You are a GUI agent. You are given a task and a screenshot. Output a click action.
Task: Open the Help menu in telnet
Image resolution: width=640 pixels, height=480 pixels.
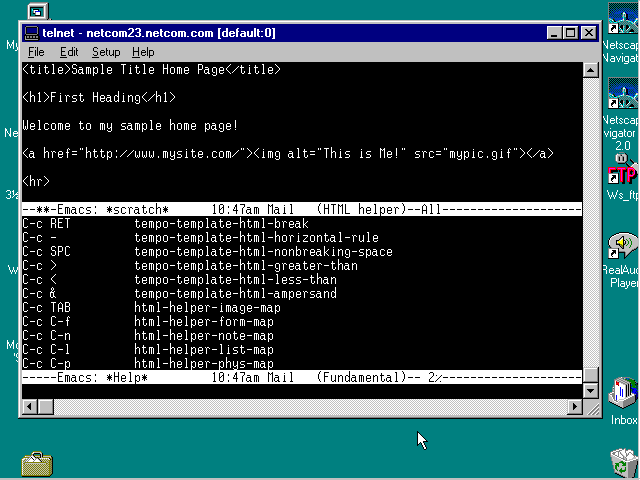click(x=143, y=52)
